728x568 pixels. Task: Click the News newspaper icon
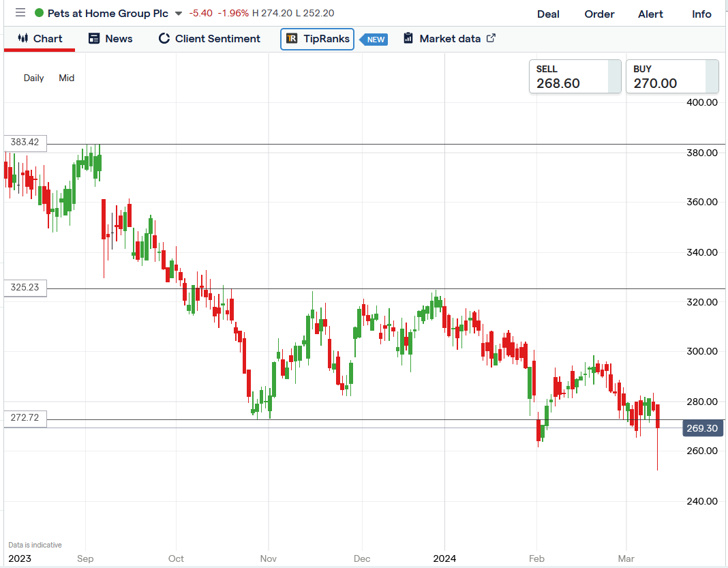94,38
